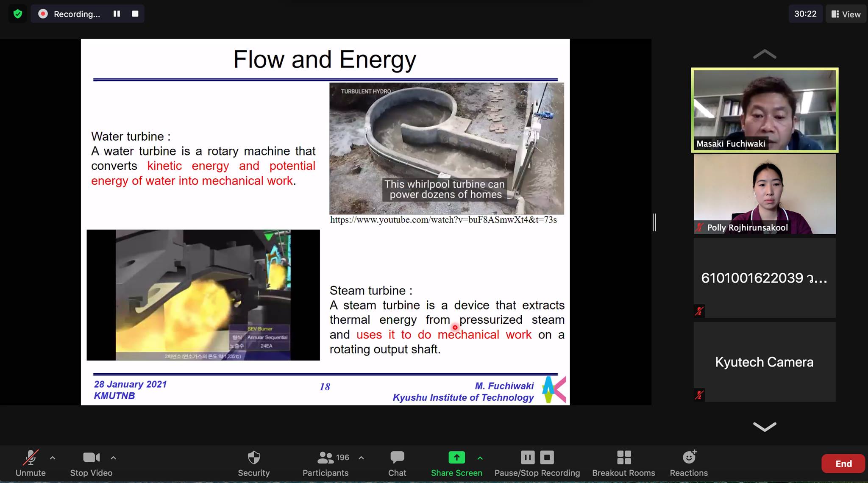Select the 6101001622039 participant tile
Viewport: 868px width, 483px height.
(x=765, y=278)
